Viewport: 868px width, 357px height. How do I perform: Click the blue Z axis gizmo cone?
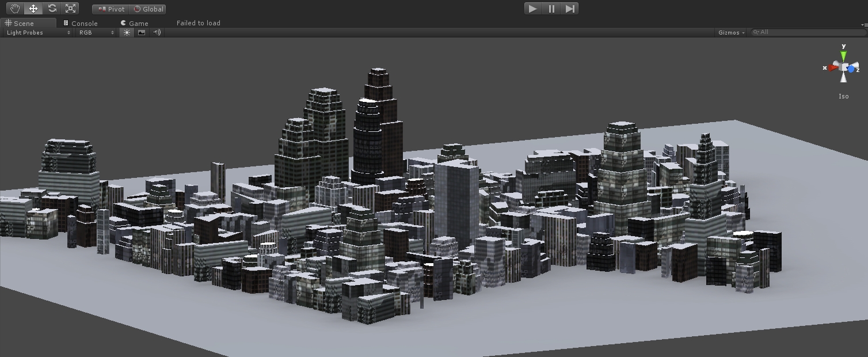click(852, 69)
